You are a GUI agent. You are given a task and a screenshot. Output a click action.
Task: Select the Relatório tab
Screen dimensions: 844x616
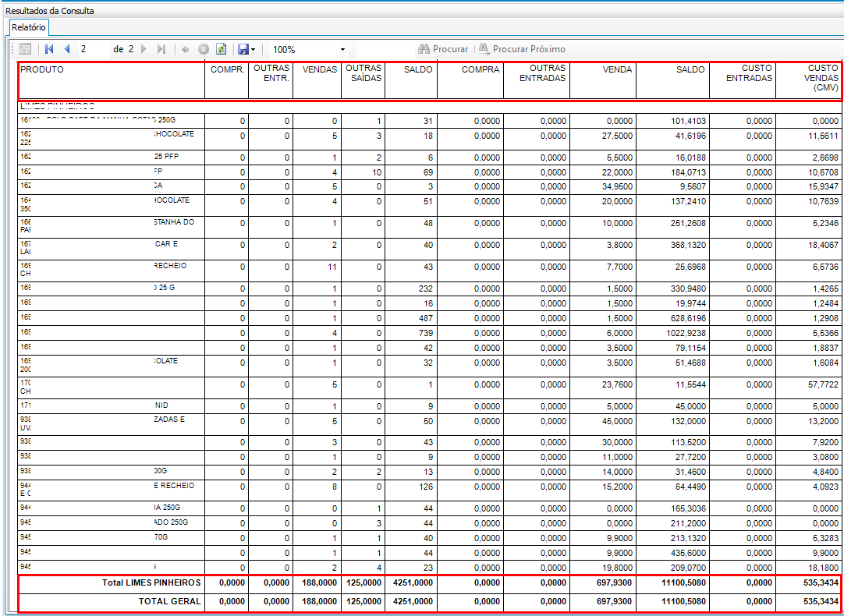29,27
